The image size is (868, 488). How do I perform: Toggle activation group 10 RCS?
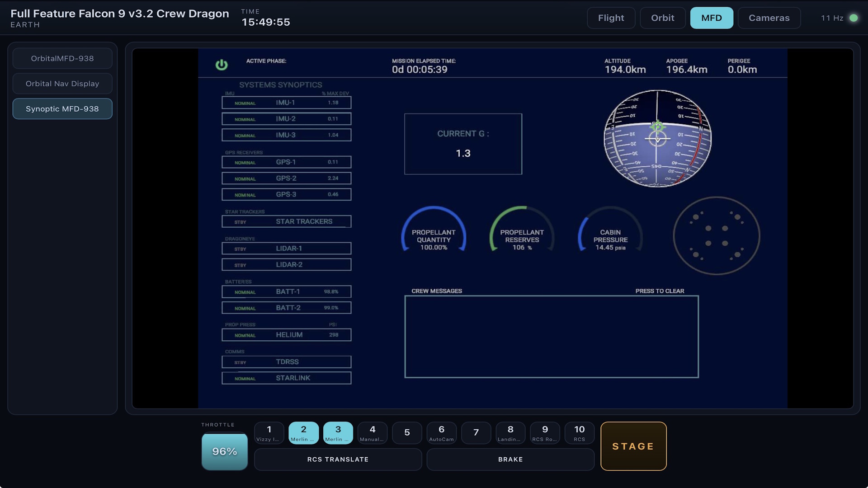point(580,433)
